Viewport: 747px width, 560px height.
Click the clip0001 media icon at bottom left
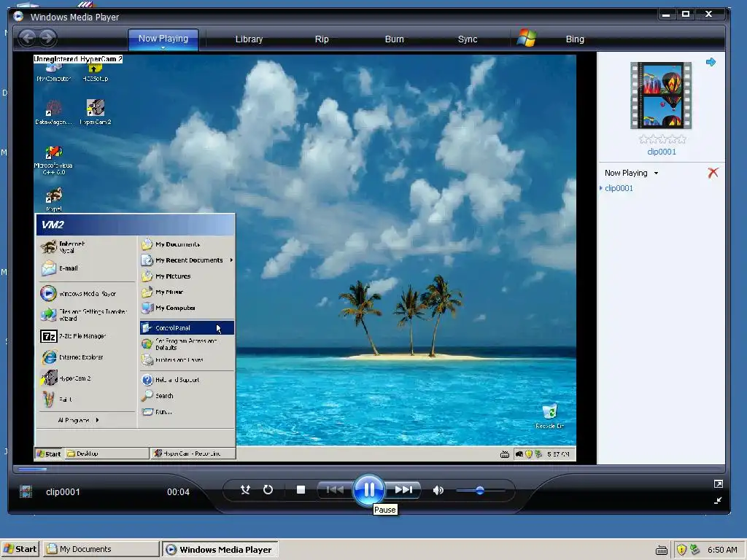tap(26, 491)
